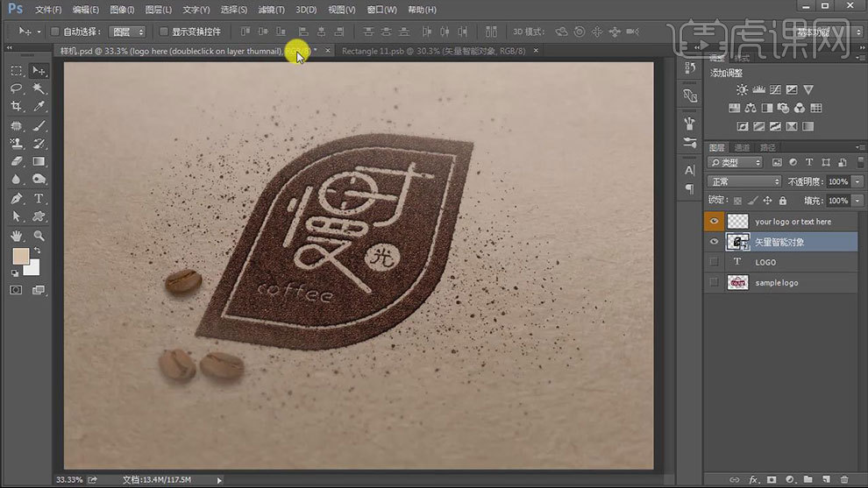
Task: Open the Auto-Select 图层 dropdown
Action: click(127, 32)
